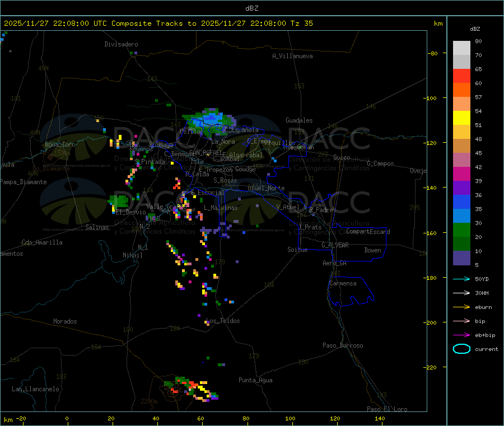Click the El_Desvio map label

[x=130, y=212]
